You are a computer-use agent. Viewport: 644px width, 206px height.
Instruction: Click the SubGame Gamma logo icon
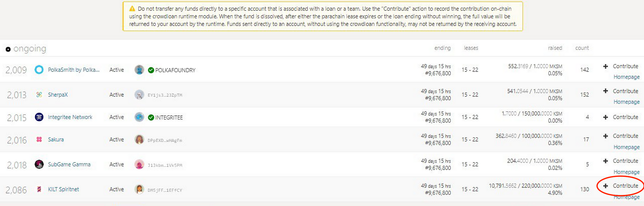click(x=39, y=164)
